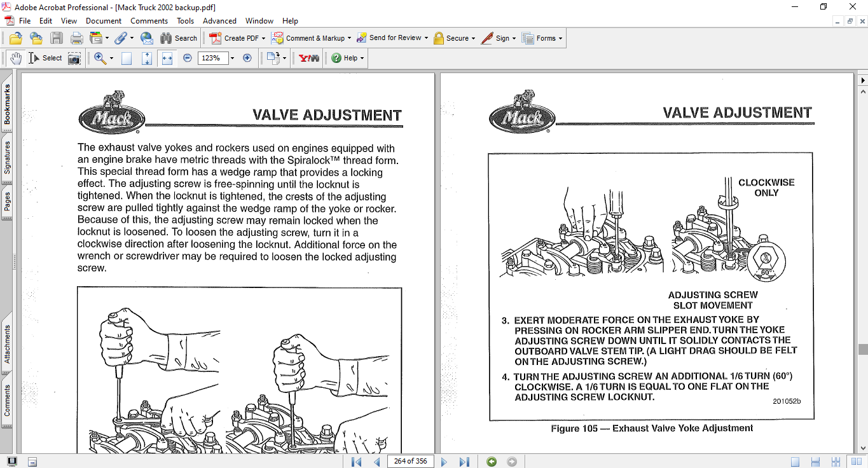868x468 pixels.
Task: Switch to Single Page layout in status bar
Action: pyautogui.click(x=796, y=462)
